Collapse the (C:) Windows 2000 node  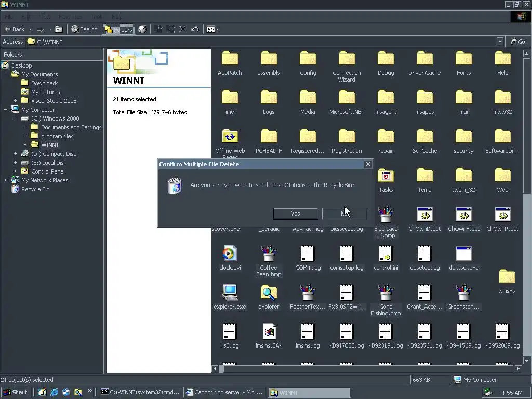click(15, 118)
